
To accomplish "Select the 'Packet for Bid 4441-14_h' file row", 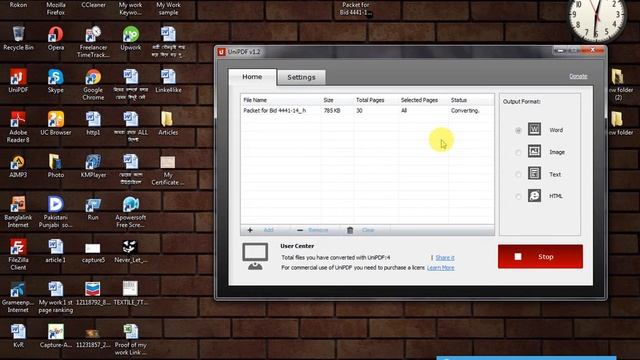I will pos(367,111).
